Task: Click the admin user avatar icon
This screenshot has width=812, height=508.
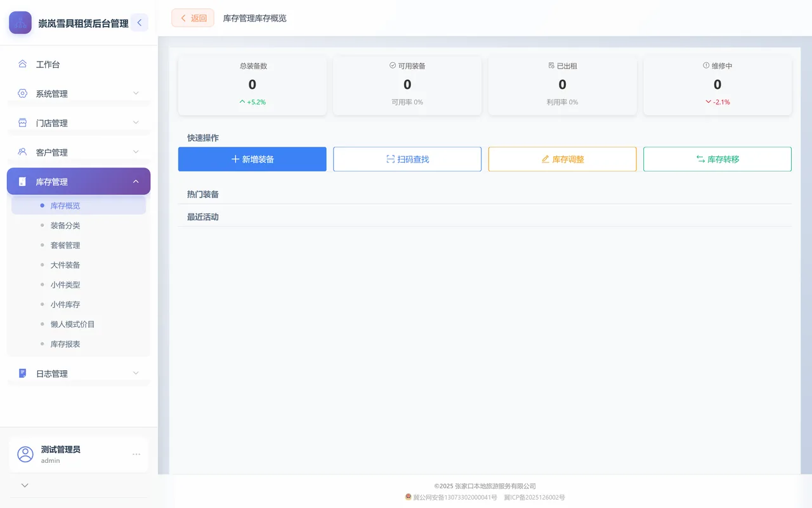Action: click(25, 454)
